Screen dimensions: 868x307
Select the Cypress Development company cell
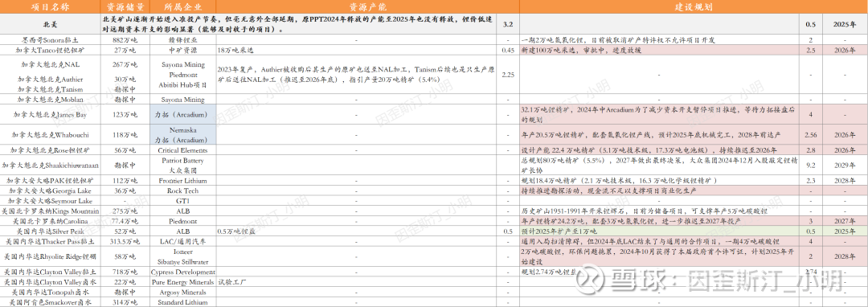click(183, 272)
